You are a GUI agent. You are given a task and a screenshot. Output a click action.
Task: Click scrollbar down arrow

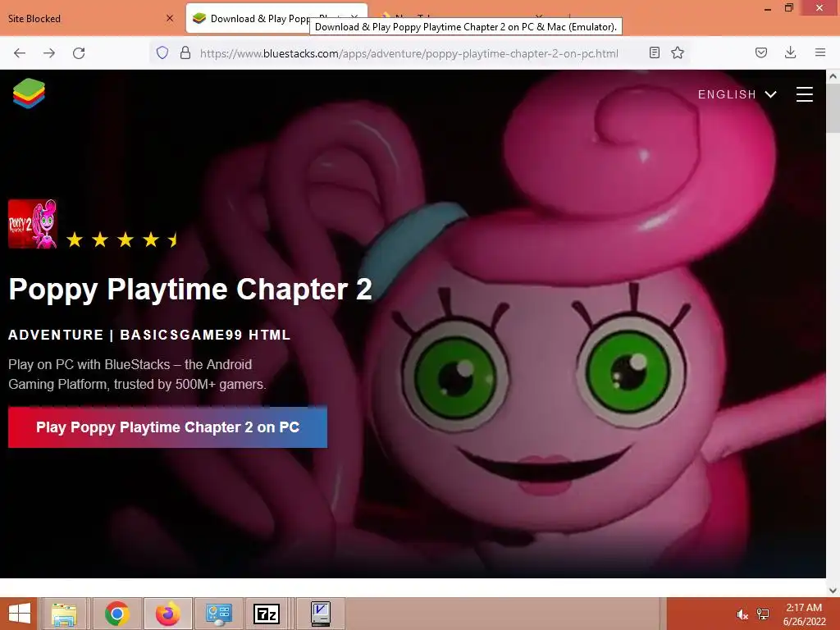click(x=833, y=591)
